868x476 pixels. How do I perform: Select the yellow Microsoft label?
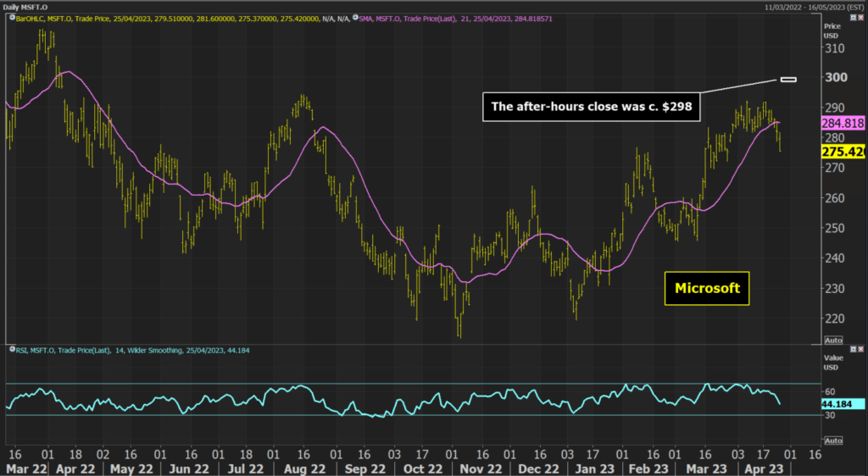(707, 289)
